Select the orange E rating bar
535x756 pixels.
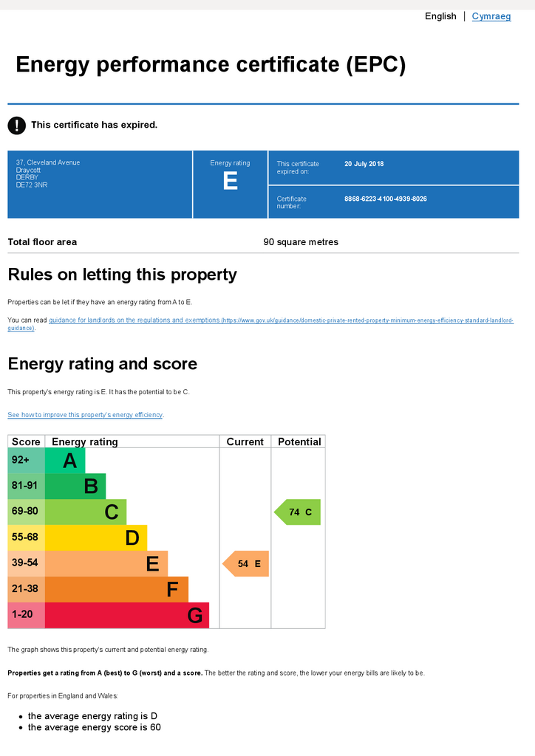click(x=106, y=563)
